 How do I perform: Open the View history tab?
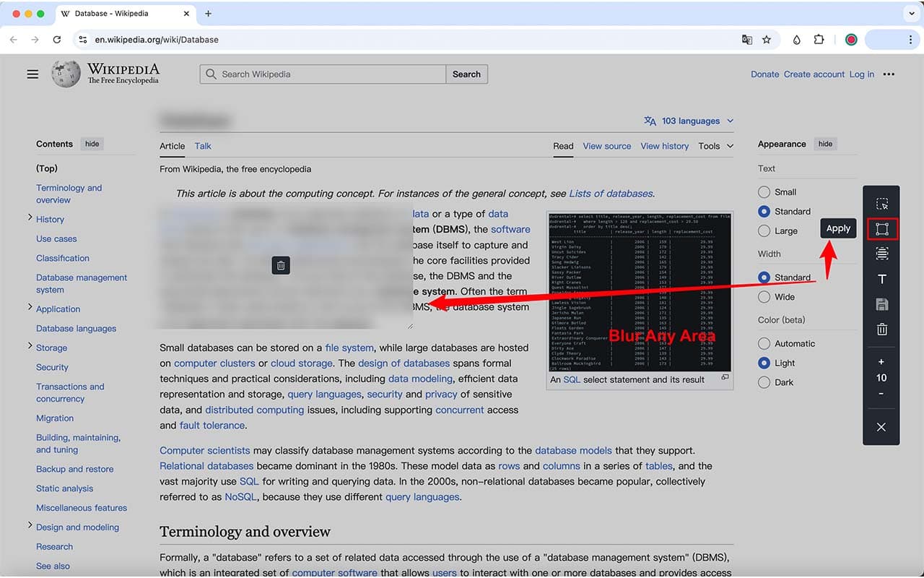pos(664,146)
